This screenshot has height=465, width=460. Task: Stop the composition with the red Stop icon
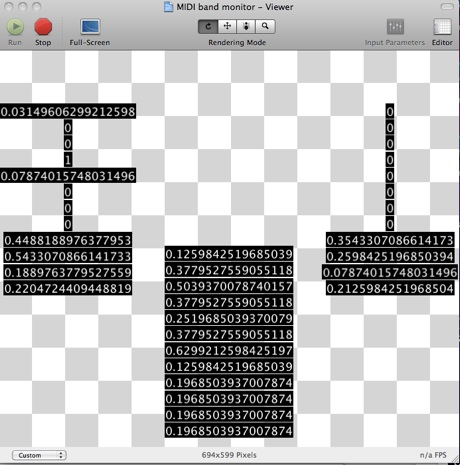click(43, 27)
